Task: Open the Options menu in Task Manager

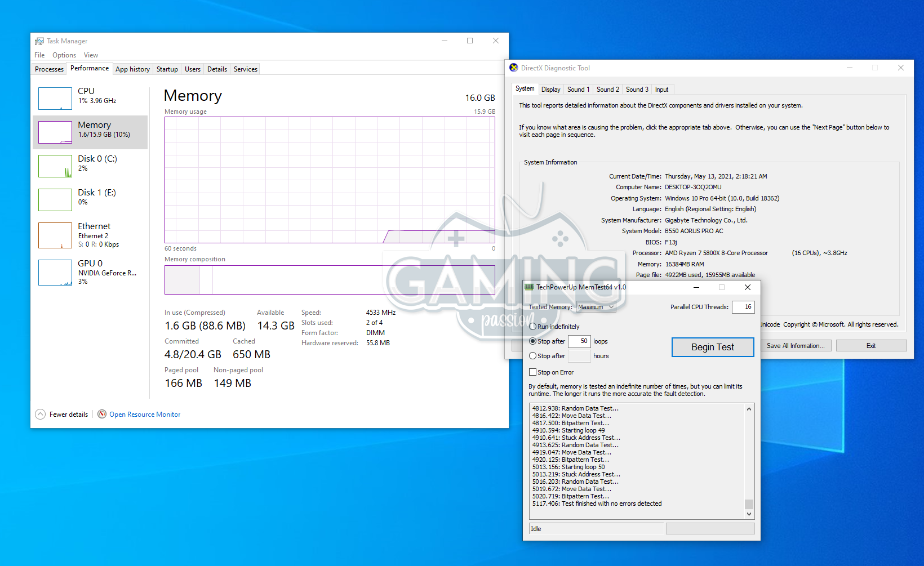Action: pos(64,55)
